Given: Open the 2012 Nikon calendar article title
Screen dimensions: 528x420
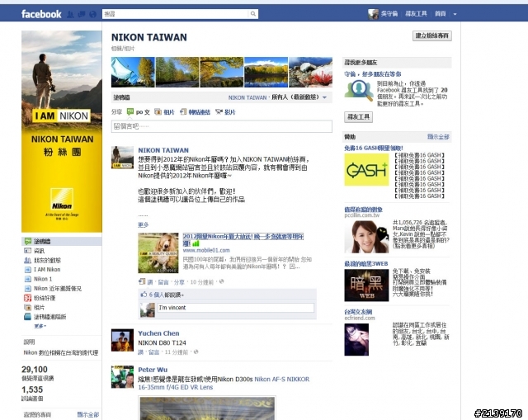Looking at the screenshot, I should [x=243, y=239].
